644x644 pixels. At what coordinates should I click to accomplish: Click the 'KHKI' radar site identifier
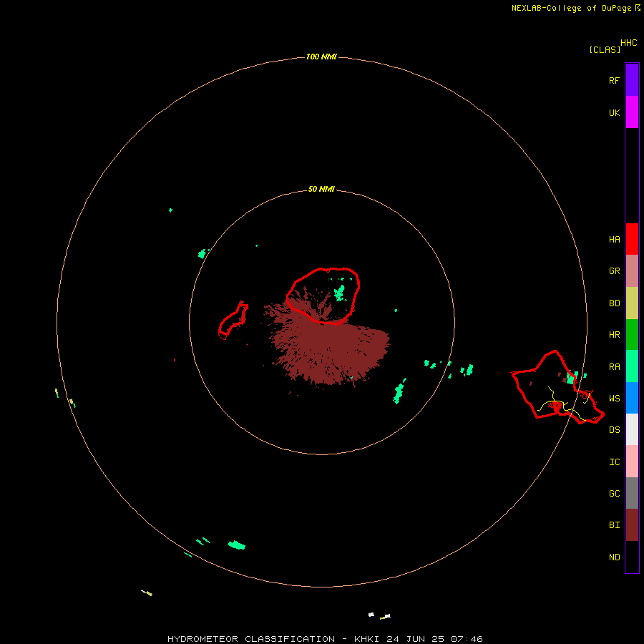click(x=368, y=639)
